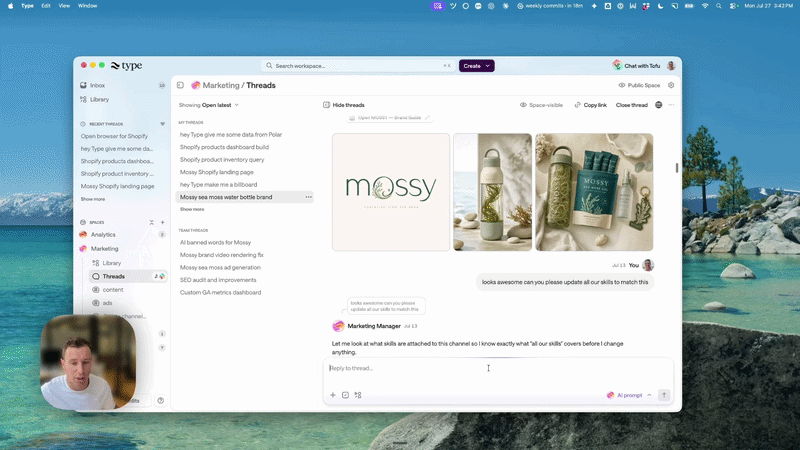Open the mossy logo image thumbnail
The height and width of the screenshot is (450, 800).
click(x=391, y=192)
